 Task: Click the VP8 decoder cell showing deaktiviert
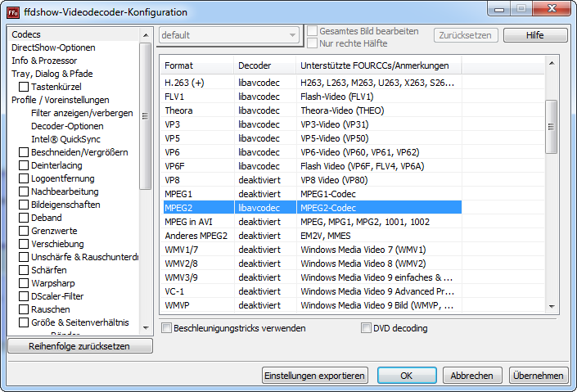(x=259, y=178)
